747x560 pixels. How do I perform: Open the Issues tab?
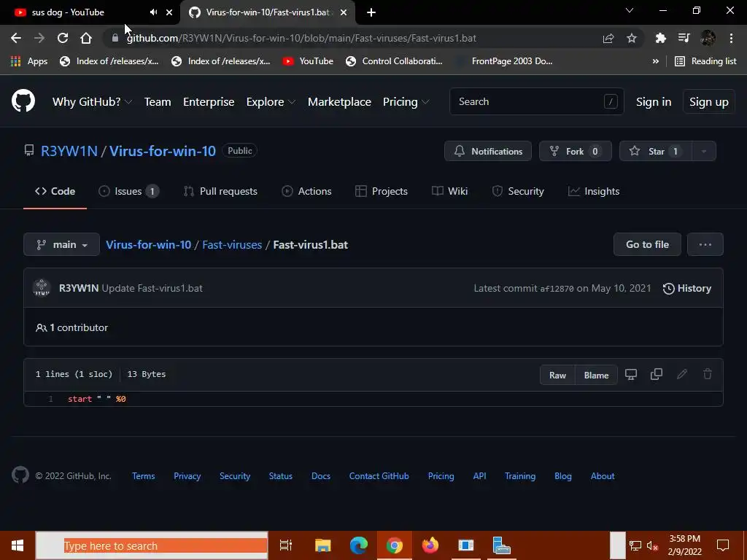click(x=128, y=191)
